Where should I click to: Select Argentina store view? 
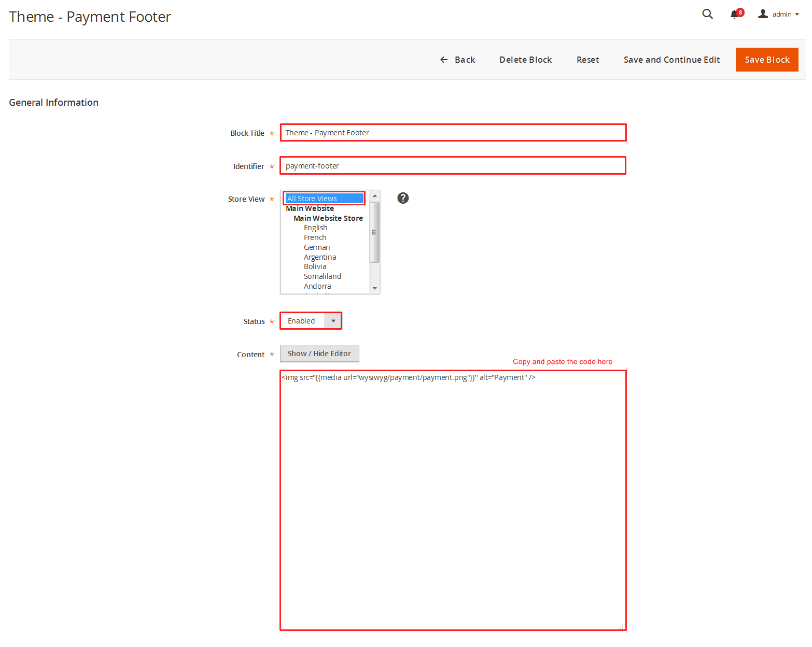pos(319,257)
